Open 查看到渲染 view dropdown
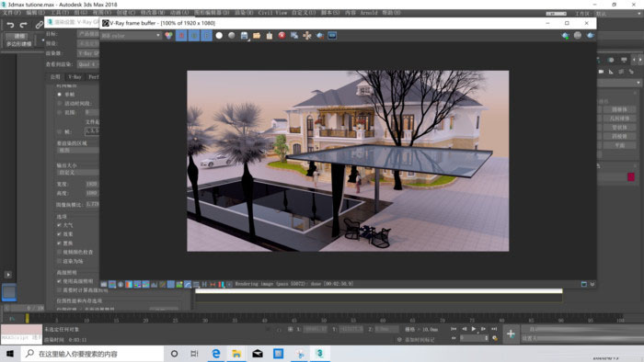Viewport: 644px width, 362px height. point(88,64)
